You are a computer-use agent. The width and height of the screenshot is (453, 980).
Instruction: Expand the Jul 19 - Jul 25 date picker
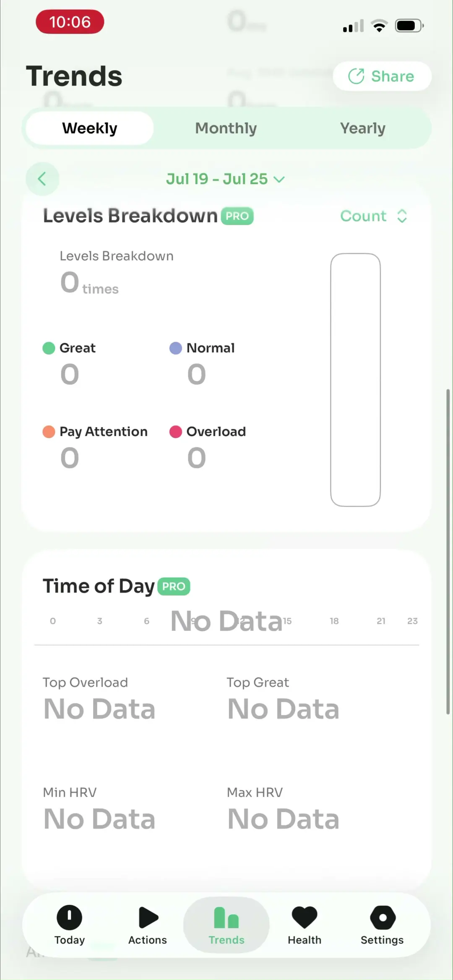(226, 179)
